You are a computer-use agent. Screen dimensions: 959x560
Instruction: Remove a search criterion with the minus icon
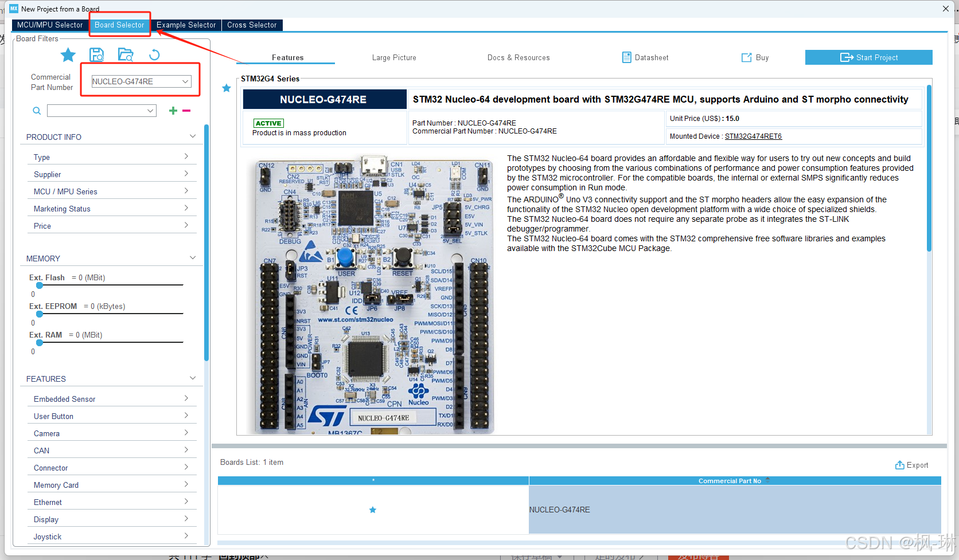click(x=185, y=110)
